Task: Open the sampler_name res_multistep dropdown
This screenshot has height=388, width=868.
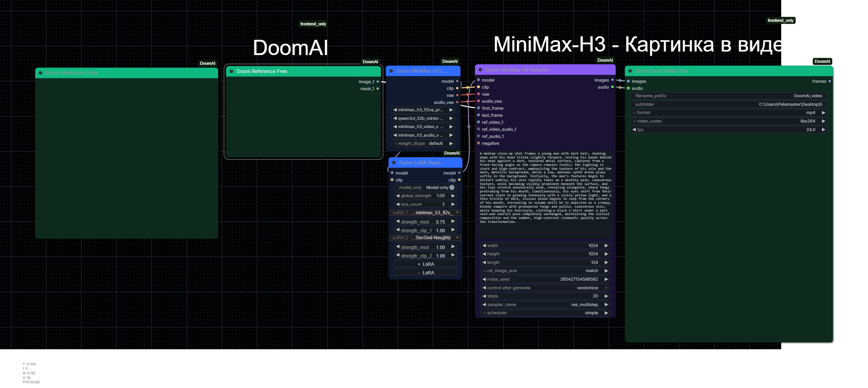Action: (545, 304)
